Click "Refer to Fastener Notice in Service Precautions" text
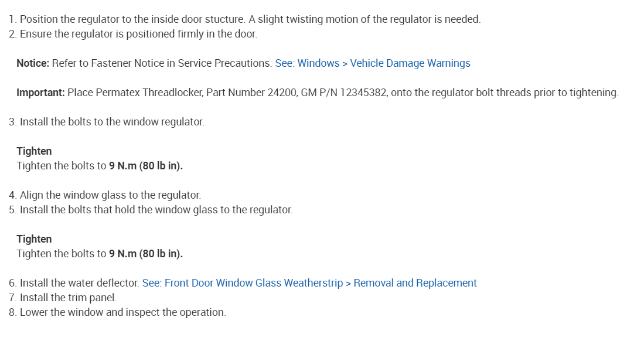This screenshot has width=644, height=344. 162,63
